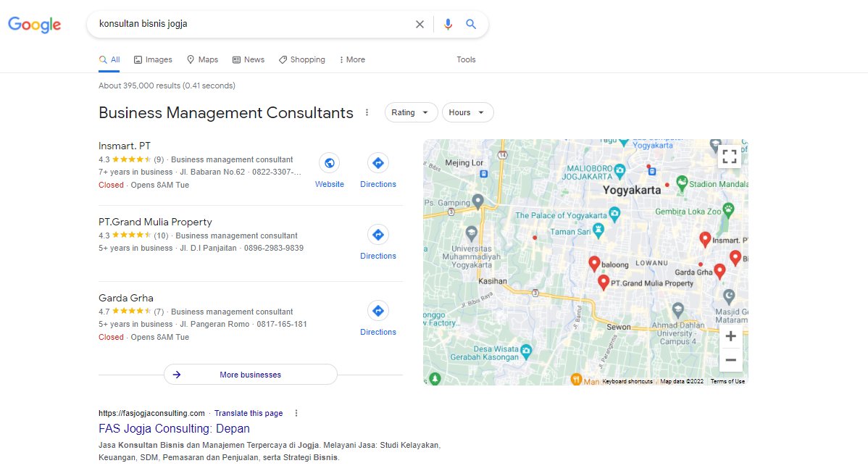Start voice search with microphone icon

click(x=448, y=25)
